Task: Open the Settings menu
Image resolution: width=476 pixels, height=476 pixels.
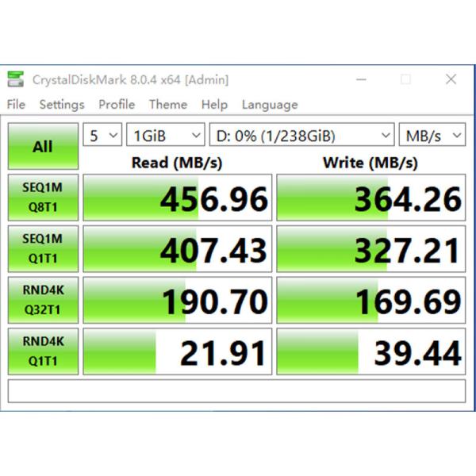Action: click(x=62, y=105)
